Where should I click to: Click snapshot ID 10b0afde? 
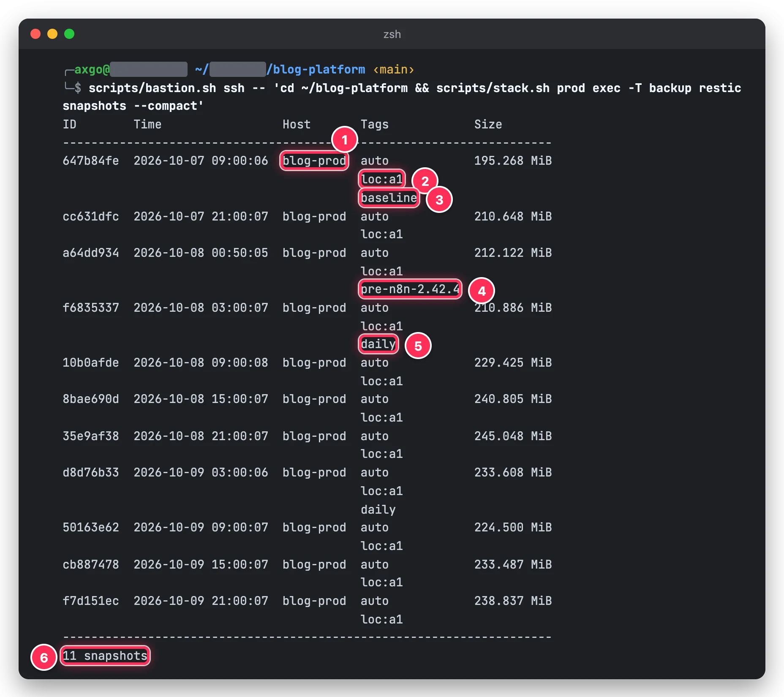point(91,362)
